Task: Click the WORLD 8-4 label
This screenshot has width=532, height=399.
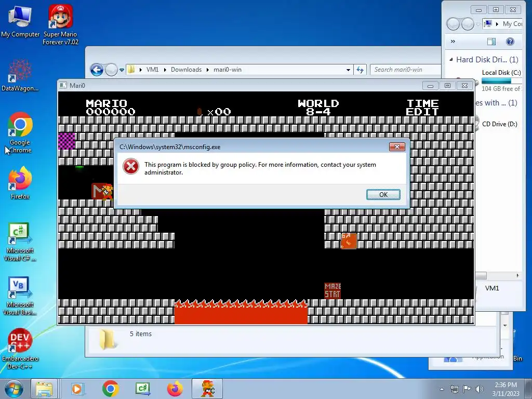Action: (318, 107)
